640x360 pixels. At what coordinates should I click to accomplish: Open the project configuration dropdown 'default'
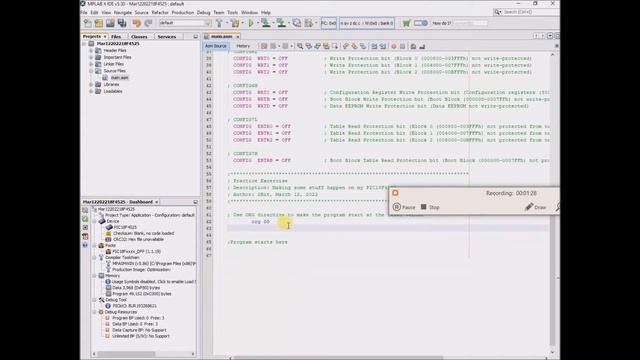click(185, 23)
